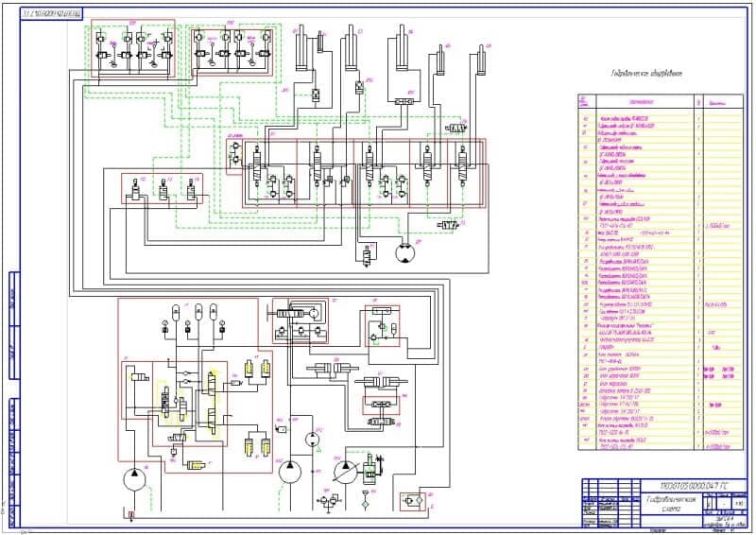Image resolution: width=756 pixels, height=535 pixels.
Task: Click the specification table's header row
Action: [x=661, y=102]
